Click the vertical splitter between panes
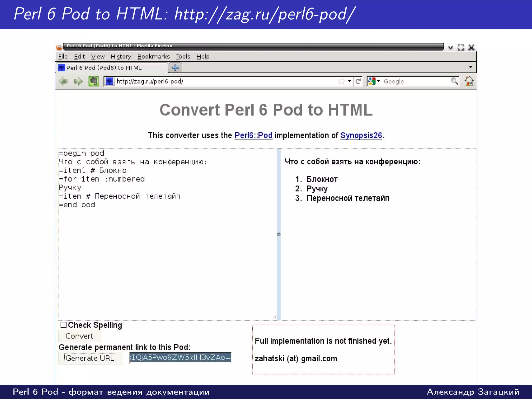 279,234
